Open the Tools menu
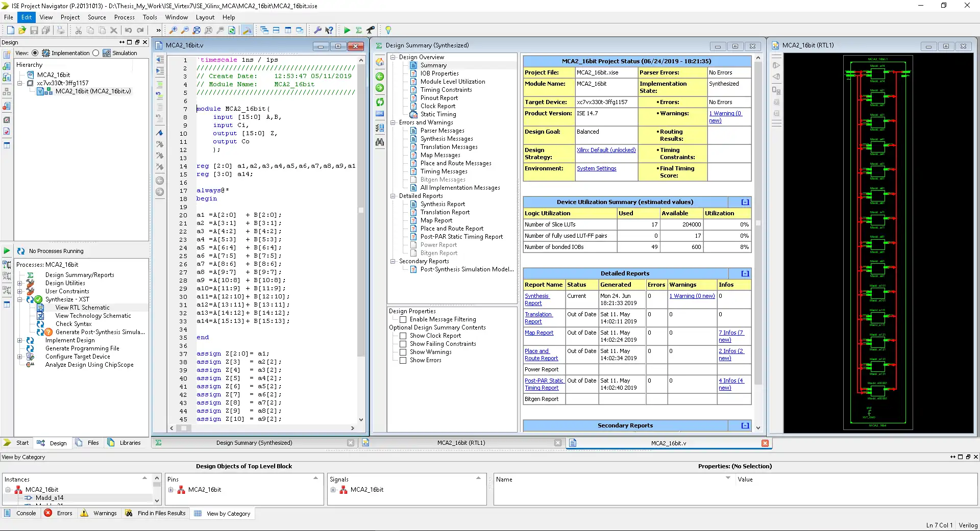Viewport: 980px width, 531px height. 150,17
